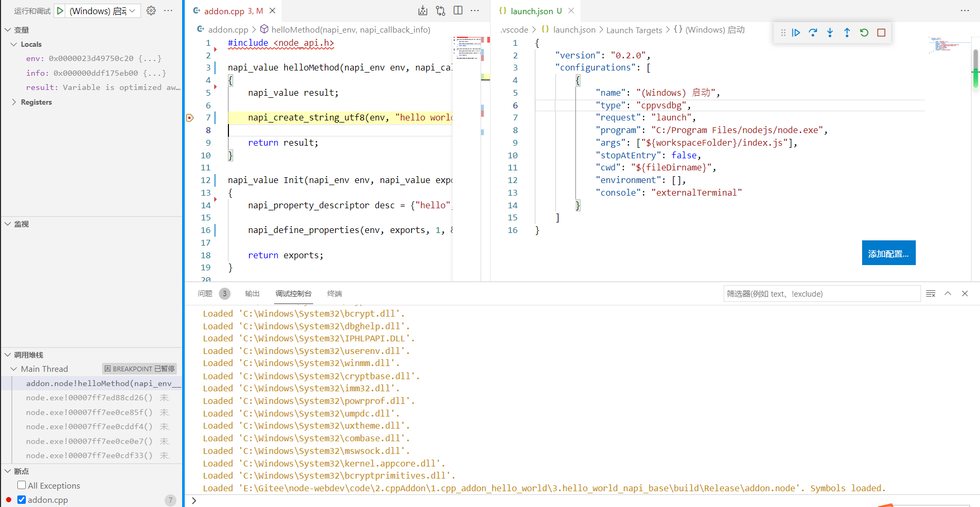Split the addon.cpp editor
The width and height of the screenshot is (980, 507).
pos(458,11)
